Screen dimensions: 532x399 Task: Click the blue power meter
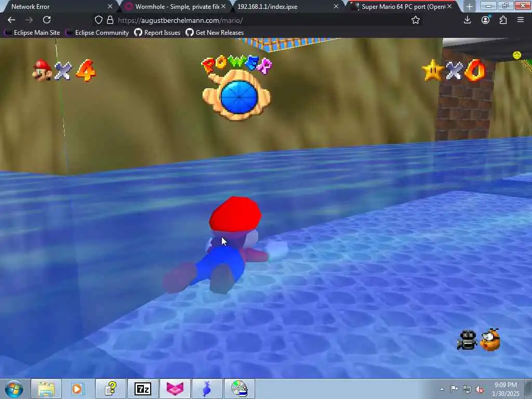(x=238, y=97)
